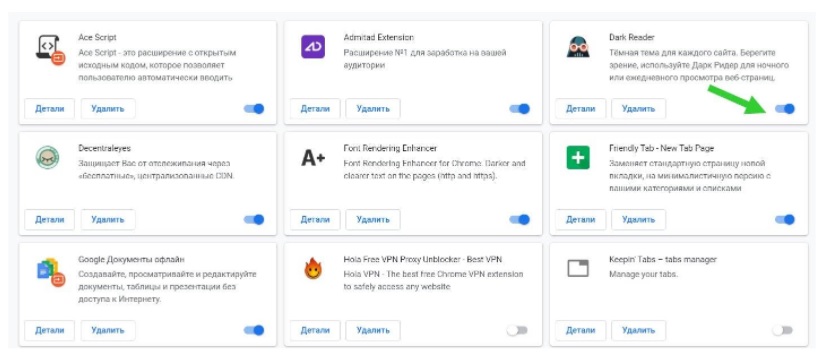Open Детали for Dark Reader
Image resolution: width=822 pixels, height=361 pixels.
[x=580, y=109]
